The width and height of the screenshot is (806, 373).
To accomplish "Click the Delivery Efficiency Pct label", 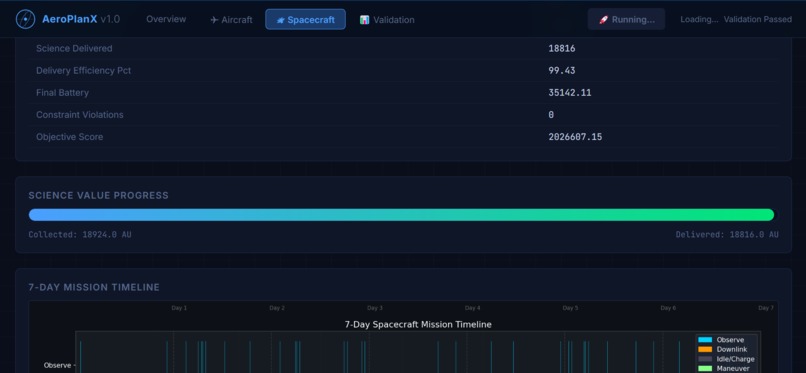I will click(x=83, y=70).
